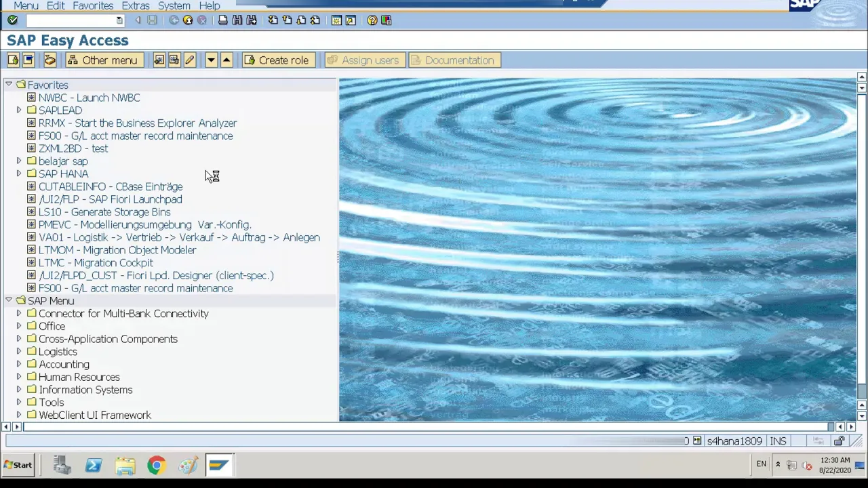Select NWBC - Launch NWBC favorite
This screenshot has height=488, width=868.
click(x=89, y=98)
